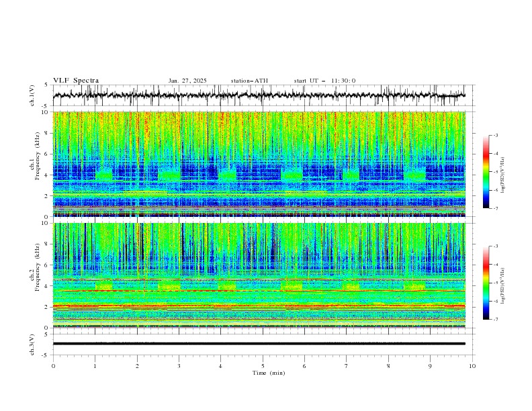Click time-axis tick label '3'
This screenshot has height=411, width=532.
[179, 366]
